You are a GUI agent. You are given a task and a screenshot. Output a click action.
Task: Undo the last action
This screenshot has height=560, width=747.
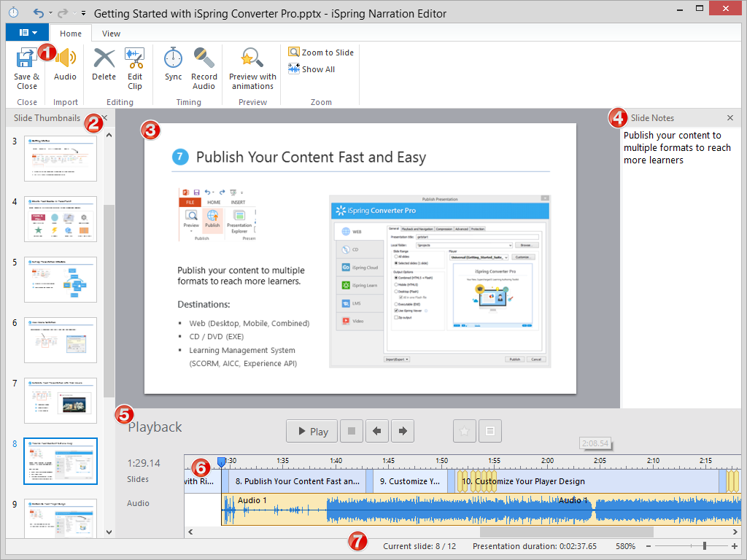click(x=39, y=13)
